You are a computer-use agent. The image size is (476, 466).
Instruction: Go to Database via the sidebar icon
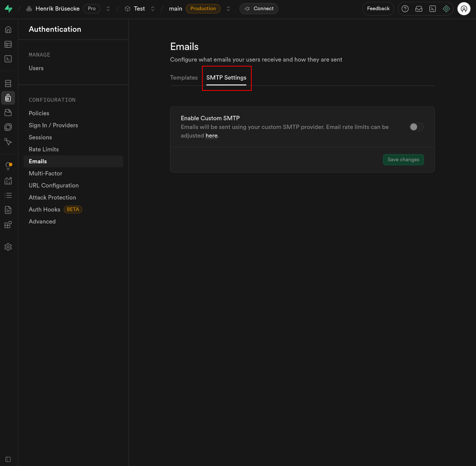pos(8,83)
